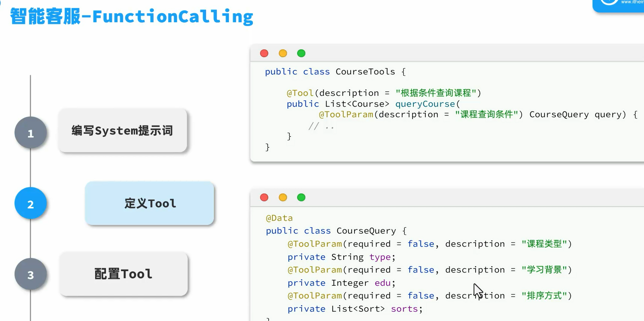Click the "学习背景" description string
This screenshot has height=321, width=644.
[x=544, y=270]
